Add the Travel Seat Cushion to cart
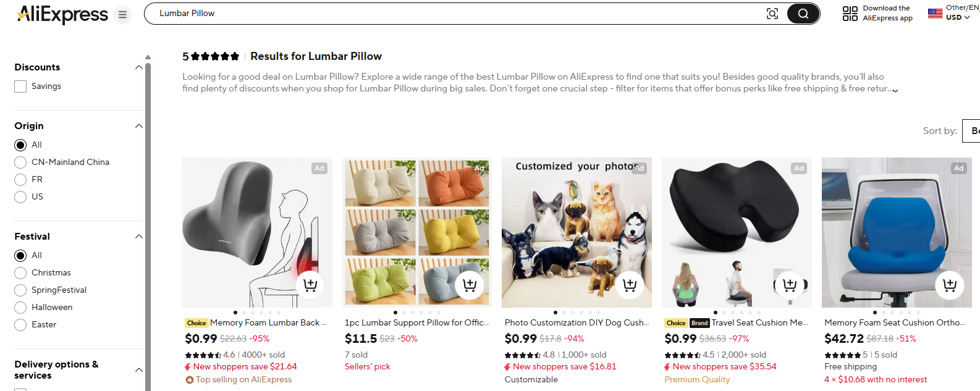Viewport: 980px width, 391px height. 789,285
